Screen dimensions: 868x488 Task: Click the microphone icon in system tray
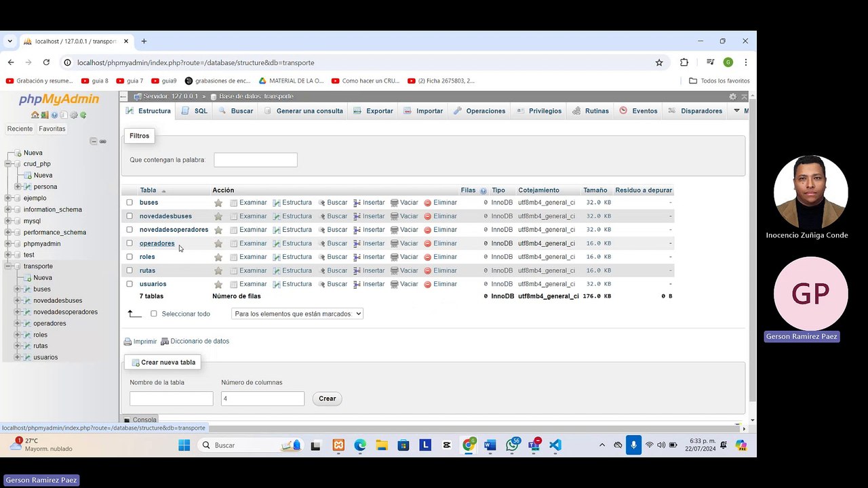633,445
